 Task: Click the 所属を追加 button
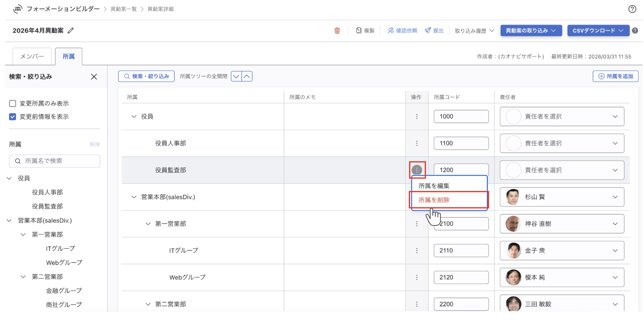pyautogui.click(x=615, y=76)
